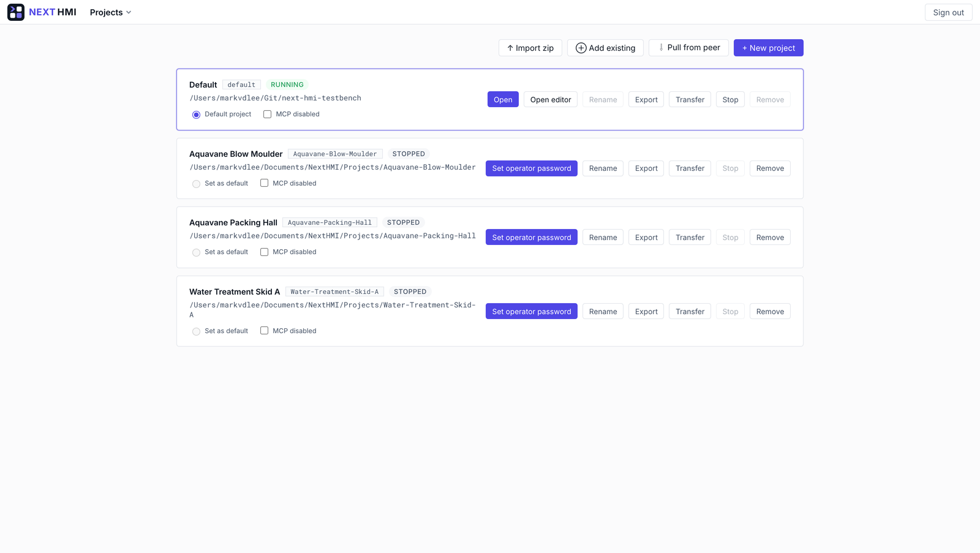Enable MCP disabled checkbox for Default project
The image size is (980, 553).
tap(267, 114)
